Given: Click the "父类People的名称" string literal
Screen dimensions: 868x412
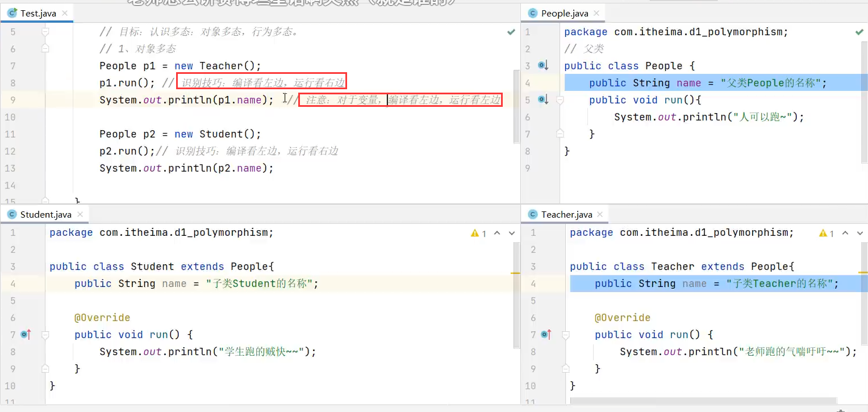Looking at the screenshot, I should tap(770, 83).
